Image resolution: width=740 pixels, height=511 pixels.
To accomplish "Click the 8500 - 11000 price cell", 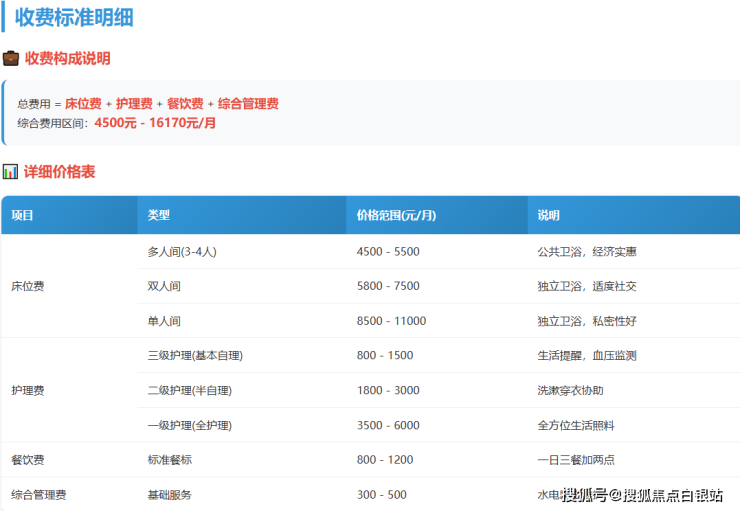I will pos(391,321).
